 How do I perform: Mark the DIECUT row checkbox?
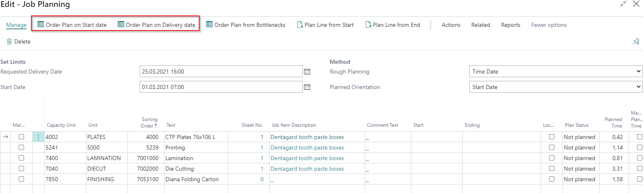click(x=21, y=169)
